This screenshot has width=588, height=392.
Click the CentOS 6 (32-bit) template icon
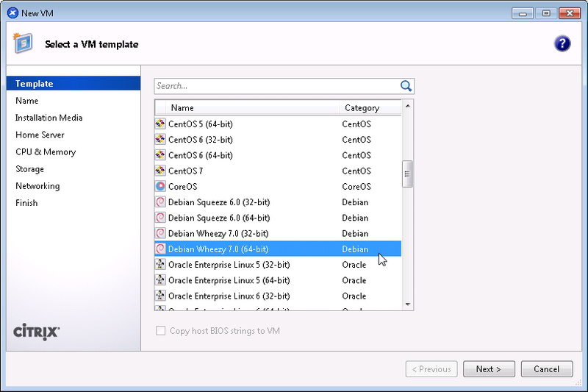(160, 139)
